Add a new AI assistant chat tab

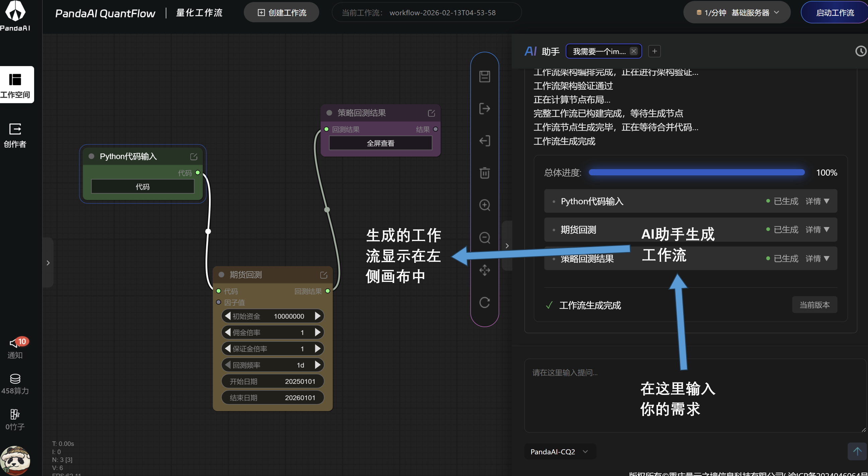(x=654, y=51)
